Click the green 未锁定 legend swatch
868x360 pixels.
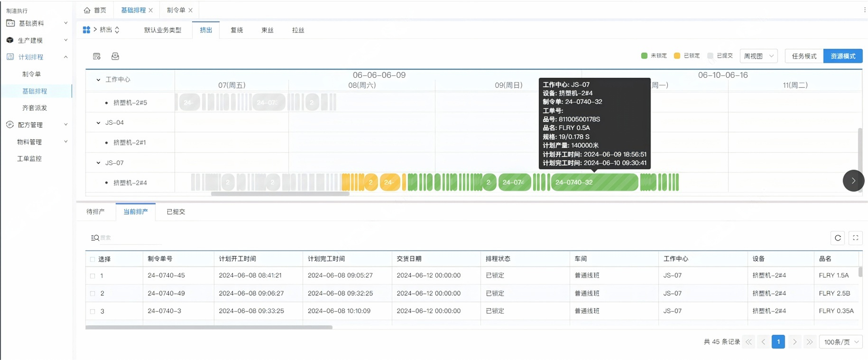click(x=644, y=55)
